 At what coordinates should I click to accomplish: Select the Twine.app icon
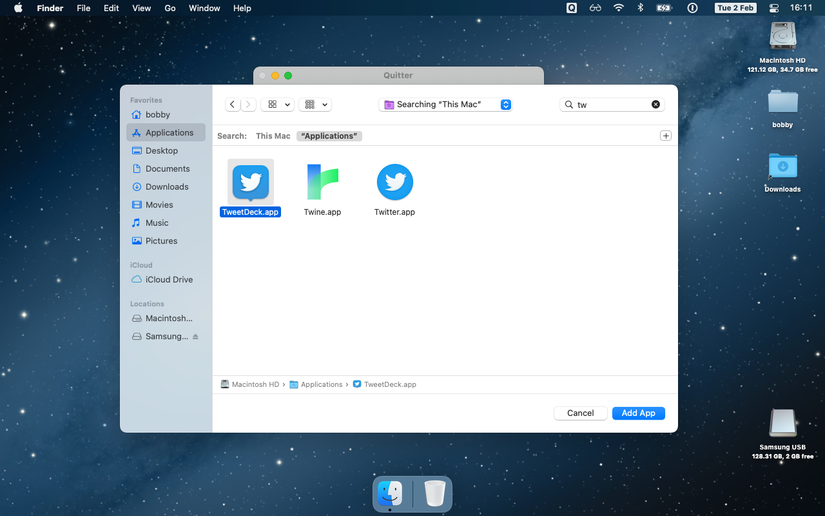322,182
